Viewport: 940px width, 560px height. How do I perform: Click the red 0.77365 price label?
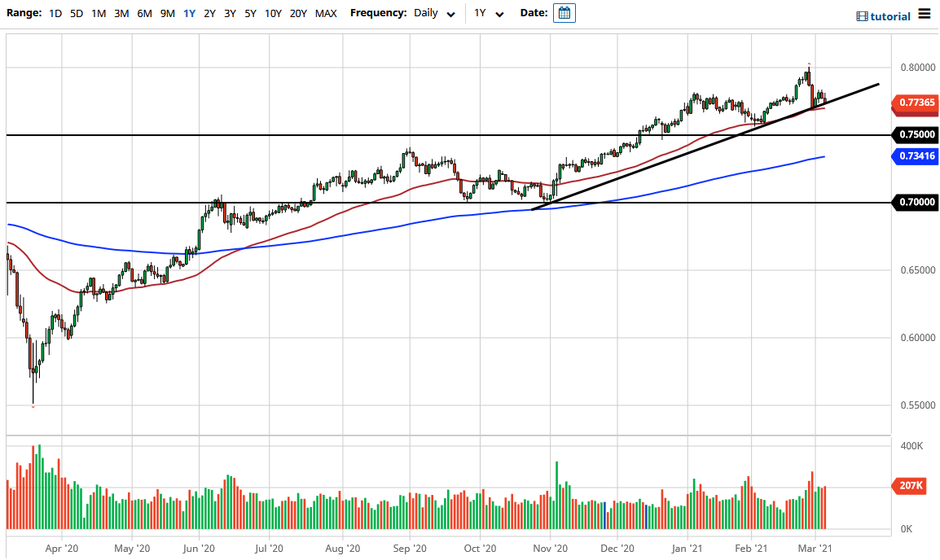914,104
